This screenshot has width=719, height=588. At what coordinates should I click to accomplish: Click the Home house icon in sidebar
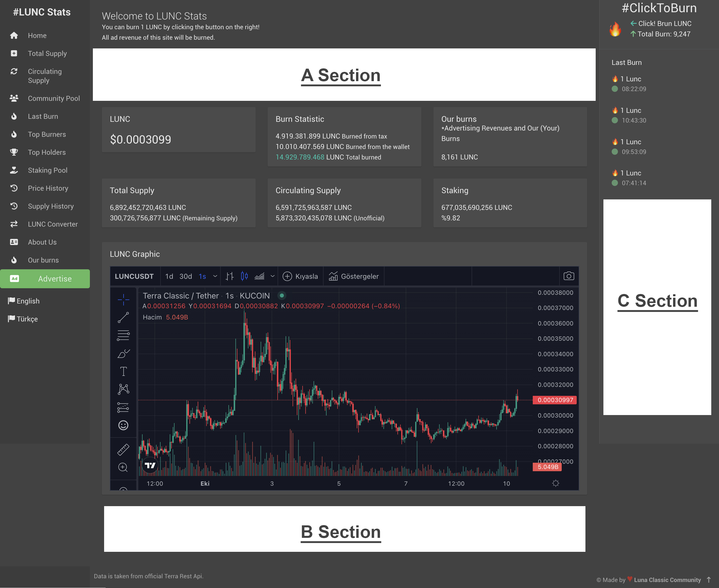14,35
